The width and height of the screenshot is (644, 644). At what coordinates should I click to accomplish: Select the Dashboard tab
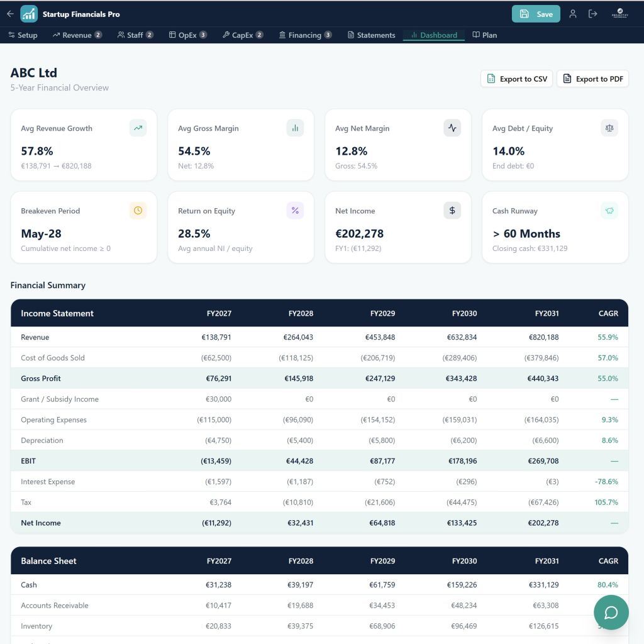pyautogui.click(x=434, y=35)
